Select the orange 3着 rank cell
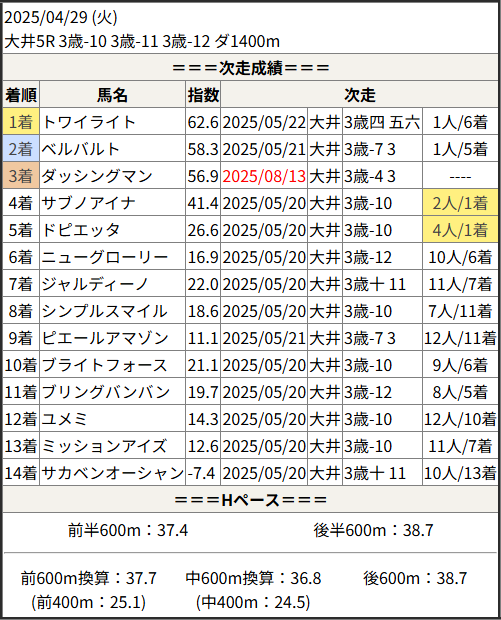The image size is (501, 620). click(x=21, y=176)
